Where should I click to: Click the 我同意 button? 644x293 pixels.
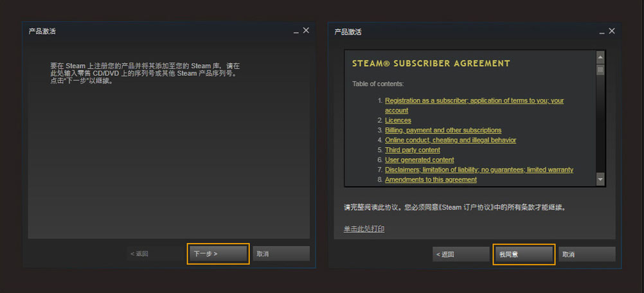point(524,254)
